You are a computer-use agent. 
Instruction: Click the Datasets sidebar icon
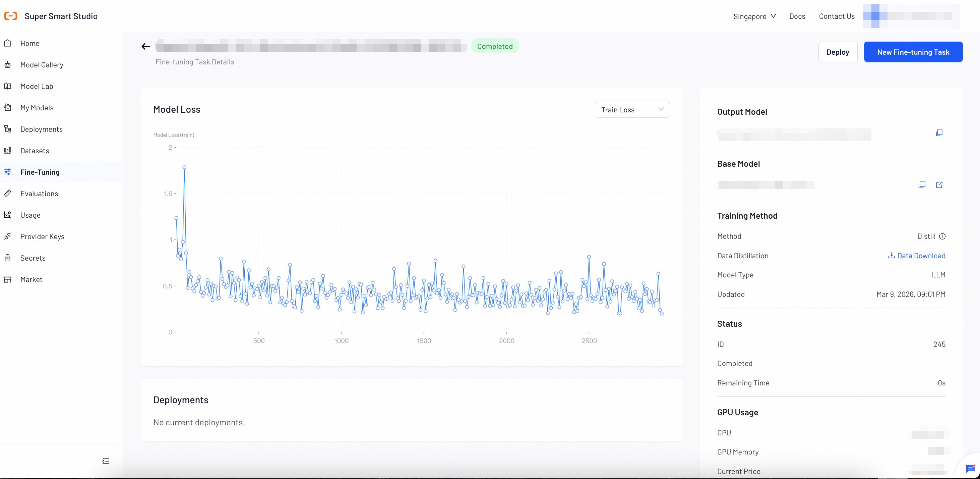[8, 150]
